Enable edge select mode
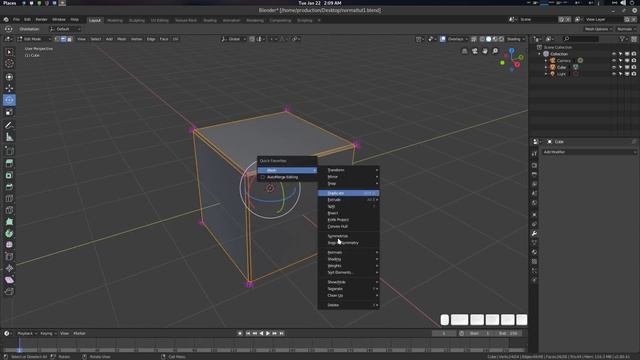Screen dimensions: 640x360 click(63, 39)
